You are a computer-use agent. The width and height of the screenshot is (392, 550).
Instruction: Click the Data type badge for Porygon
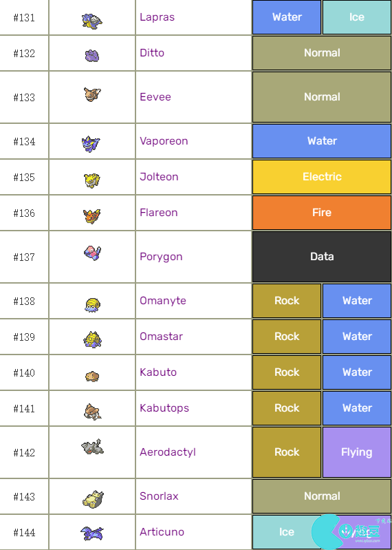[x=322, y=257]
